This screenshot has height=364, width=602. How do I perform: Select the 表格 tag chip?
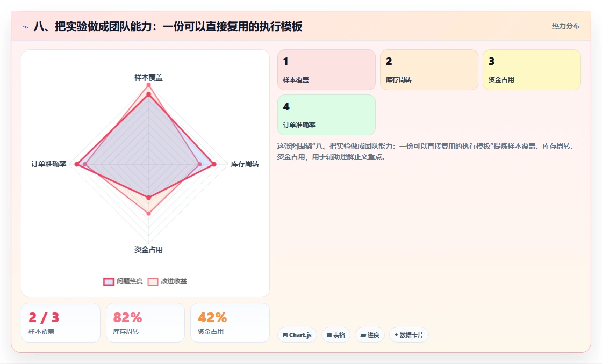pos(336,335)
